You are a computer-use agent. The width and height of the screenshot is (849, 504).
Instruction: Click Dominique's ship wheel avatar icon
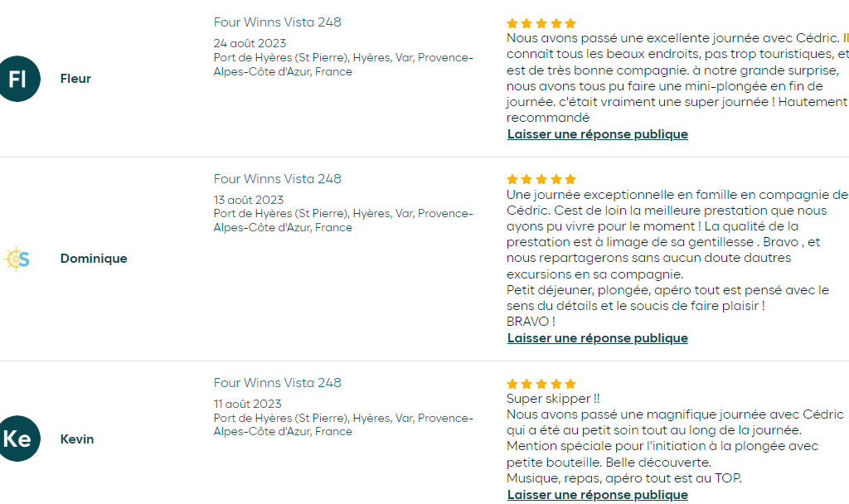tap(17, 259)
